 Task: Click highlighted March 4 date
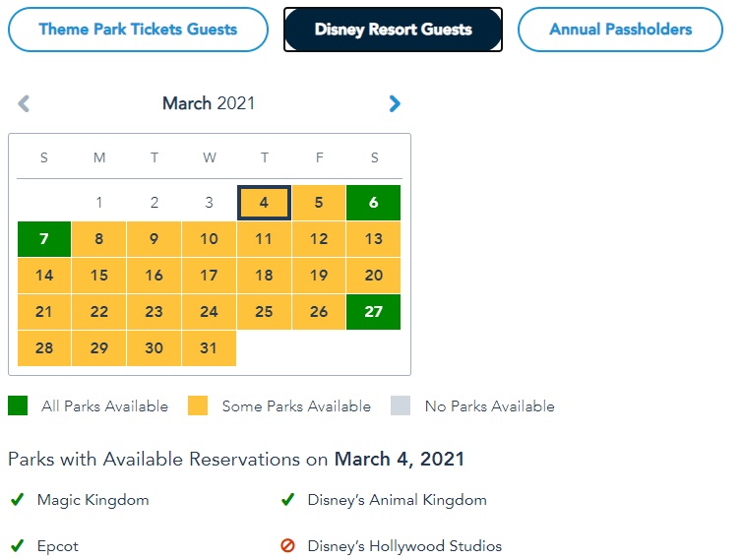click(264, 203)
